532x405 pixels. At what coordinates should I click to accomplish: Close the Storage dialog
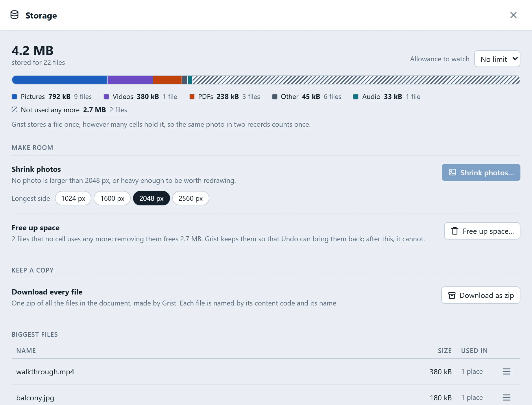(513, 15)
